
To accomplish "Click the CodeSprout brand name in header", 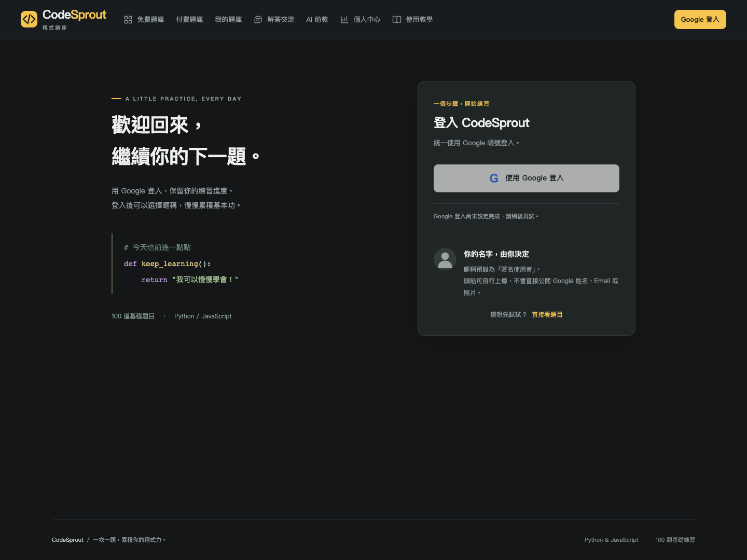I will tap(74, 15).
